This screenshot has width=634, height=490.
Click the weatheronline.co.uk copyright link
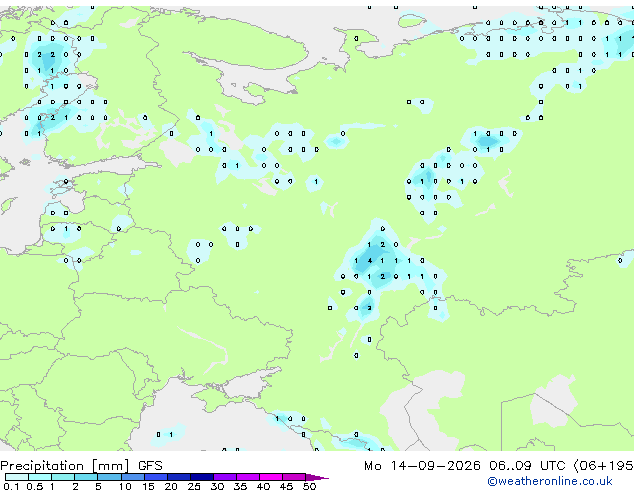coord(550,481)
